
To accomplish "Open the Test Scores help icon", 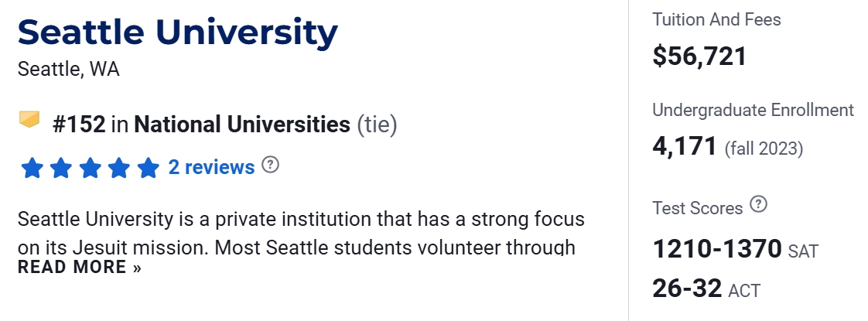I will (760, 205).
